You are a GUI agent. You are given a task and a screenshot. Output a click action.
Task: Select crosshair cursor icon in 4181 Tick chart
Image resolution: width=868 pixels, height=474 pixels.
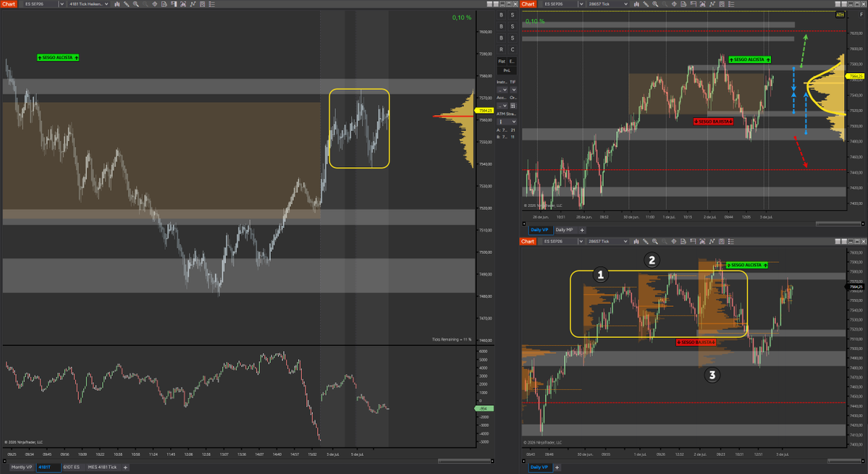154,4
